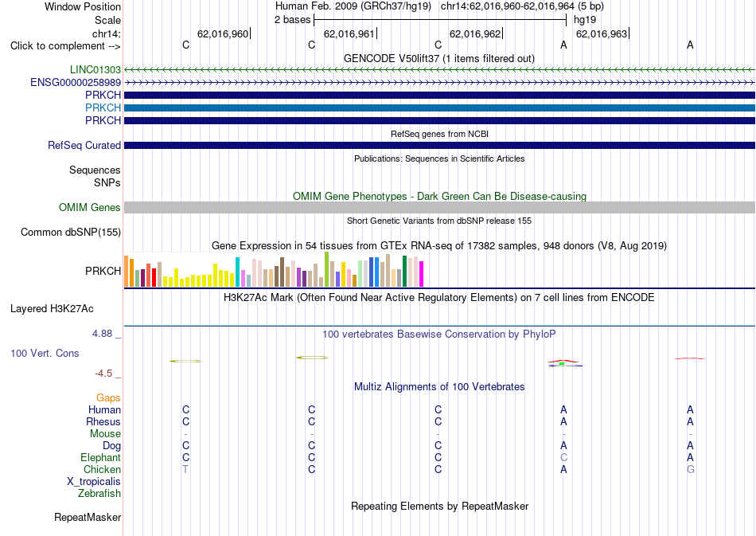The width and height of the screenshot is (756, 536).
Task: Open the GTEx tissue expression bar chart
Action: click(x=274, y=269)
